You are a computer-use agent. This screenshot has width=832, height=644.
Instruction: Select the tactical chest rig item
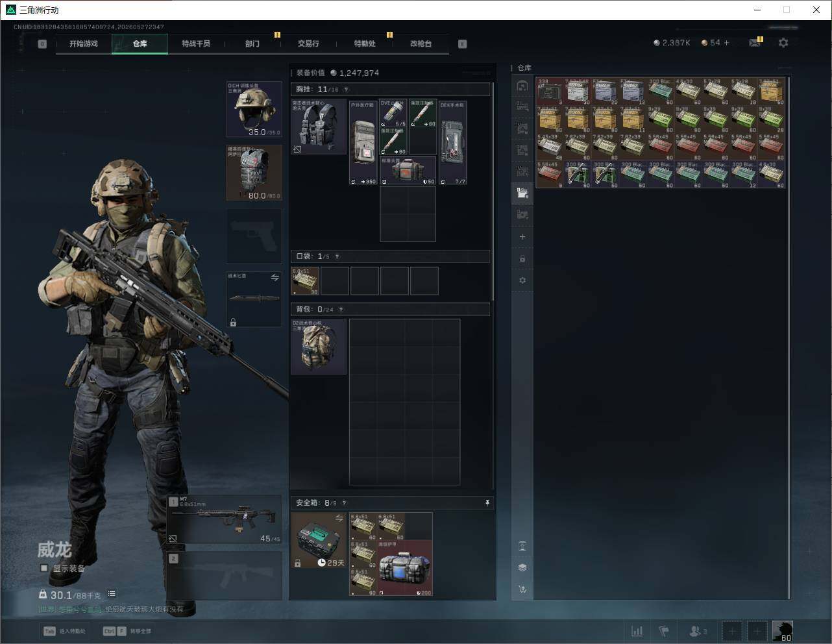pos(319,127)
